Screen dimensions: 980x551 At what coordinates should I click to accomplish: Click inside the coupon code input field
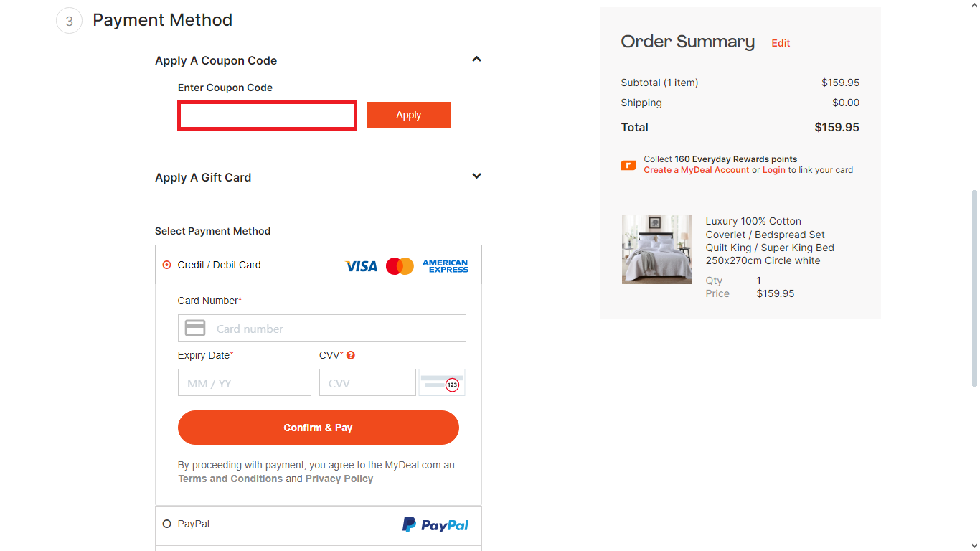(x=267, y=115)
